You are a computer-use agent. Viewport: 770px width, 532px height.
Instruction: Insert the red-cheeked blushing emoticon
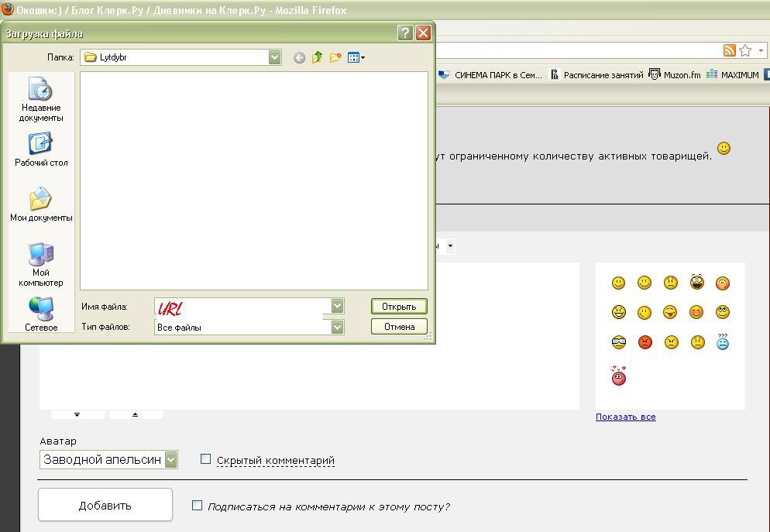pos(723,283)
